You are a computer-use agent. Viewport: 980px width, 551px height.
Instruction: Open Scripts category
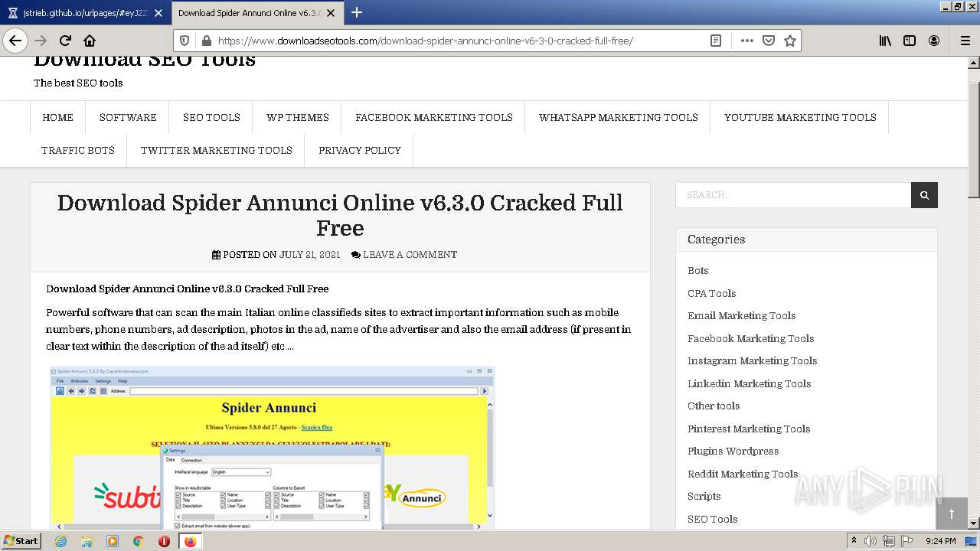click(704, 496)
